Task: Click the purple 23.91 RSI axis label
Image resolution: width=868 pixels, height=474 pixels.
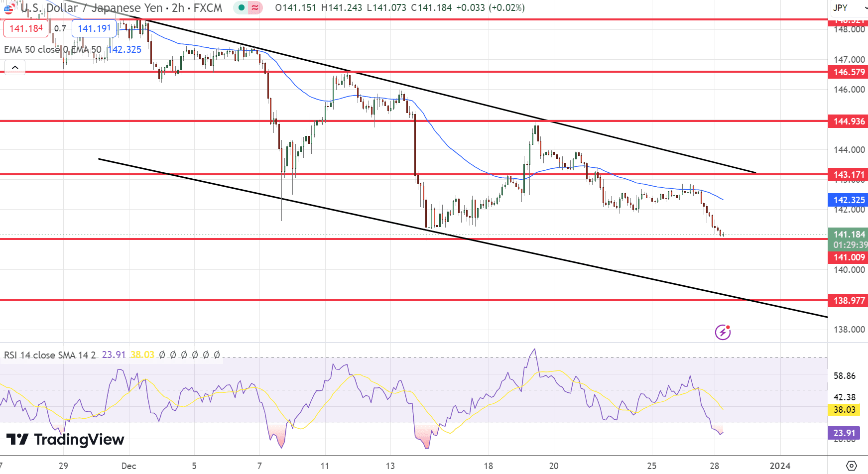Action: coord(844,433)
